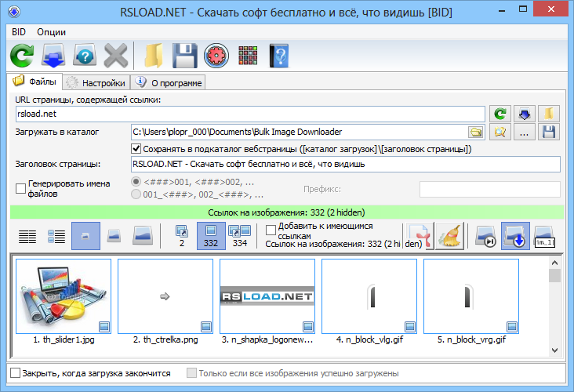574x392 pixels.
Task: Click the floppy disk save icon in toolbar
Action: [x=185, y=56]
